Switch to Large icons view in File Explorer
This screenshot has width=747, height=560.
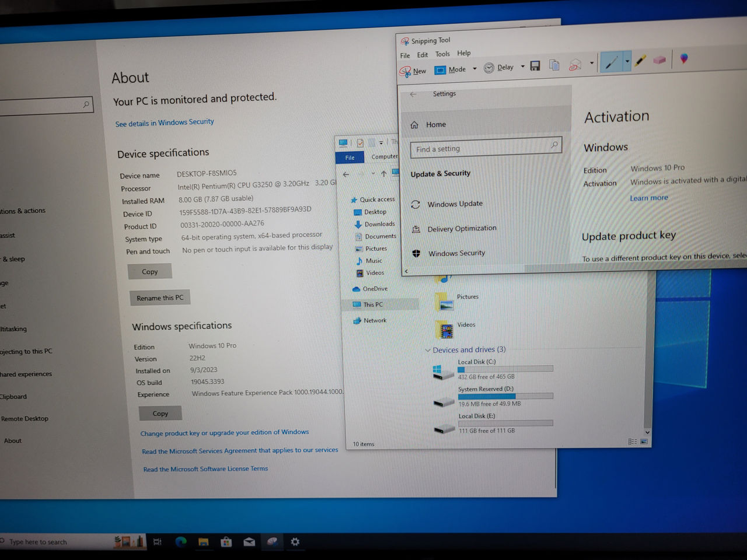pyautogui.click(x=644, y=442)
